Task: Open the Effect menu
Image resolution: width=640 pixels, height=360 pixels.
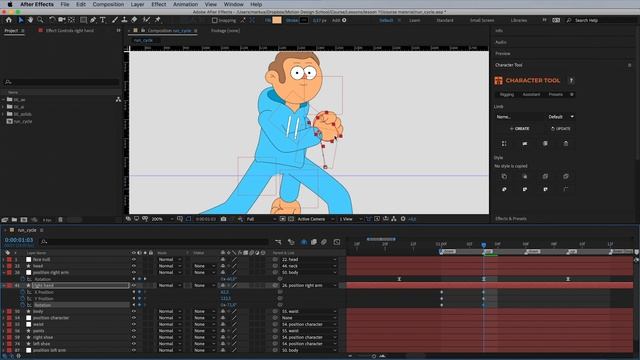Action: [159, 4]
